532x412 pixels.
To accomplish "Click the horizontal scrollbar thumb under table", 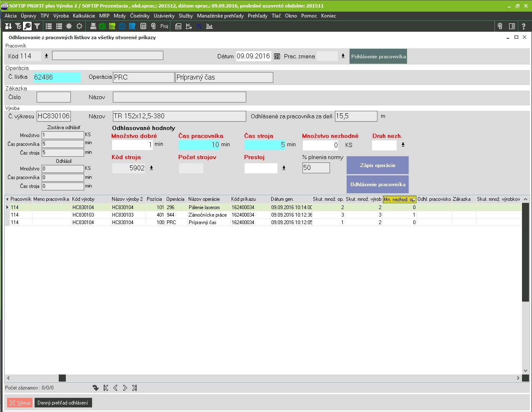I will click(x=62, y=378).
